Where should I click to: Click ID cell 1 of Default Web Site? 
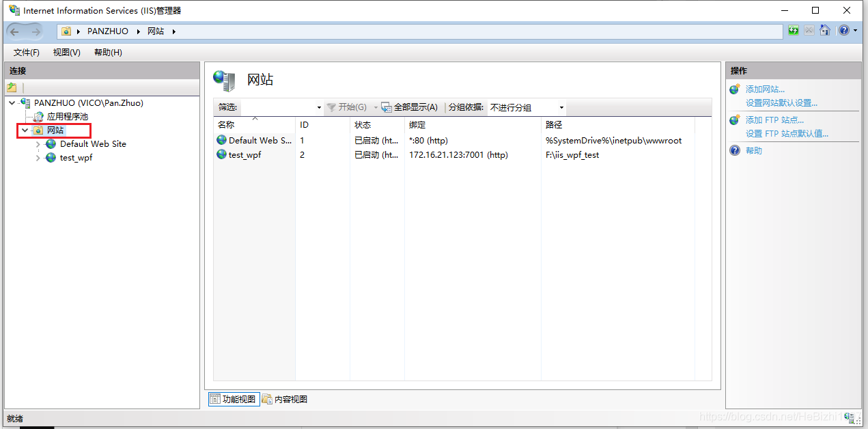tap(302, 141)
